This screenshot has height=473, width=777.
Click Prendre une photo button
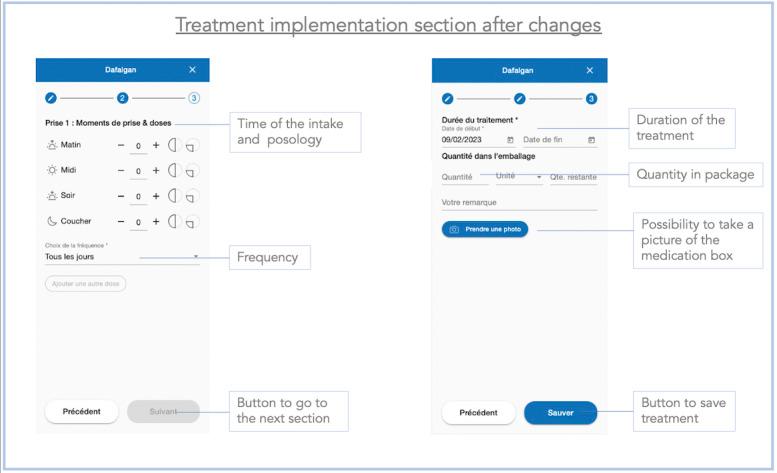[485, 229]
